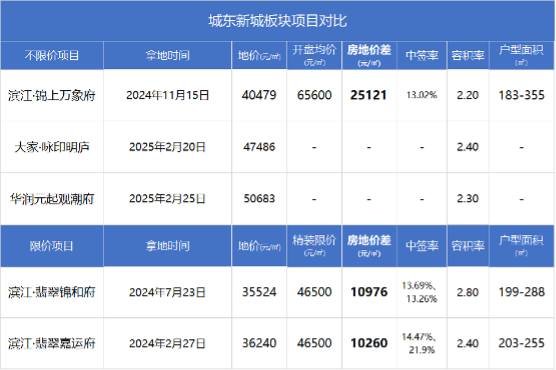This screenshot has height=370, width=556.
Task: Select land price 40479
Action: (x=259, y=95)
